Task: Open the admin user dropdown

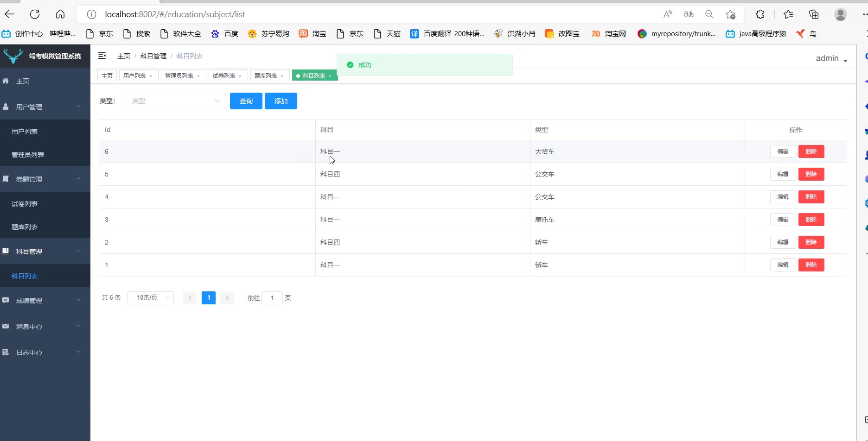Action: coord(831,59)
